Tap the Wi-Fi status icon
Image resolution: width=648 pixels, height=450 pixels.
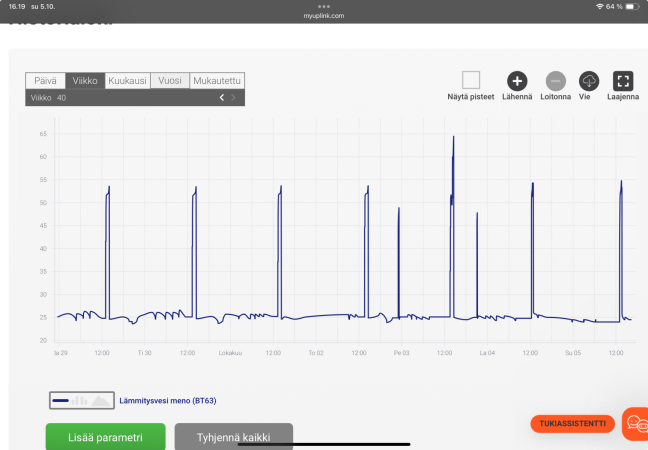tap(599, 7)
